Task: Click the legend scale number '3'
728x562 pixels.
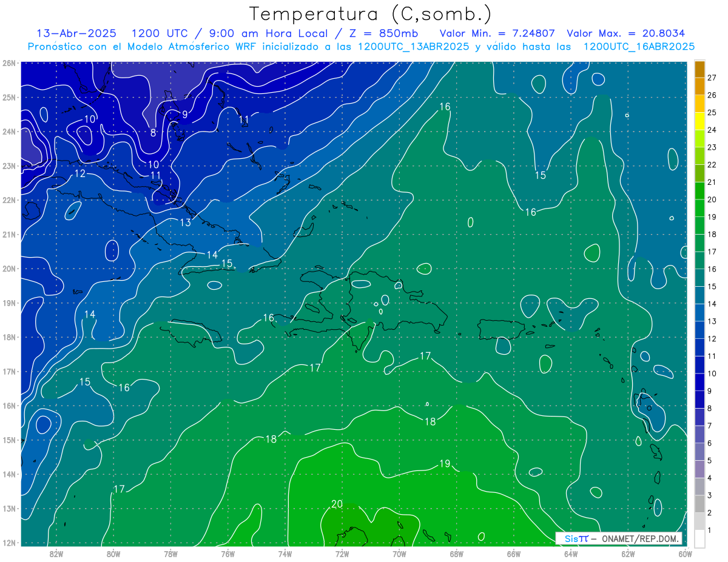Action: 710,495
